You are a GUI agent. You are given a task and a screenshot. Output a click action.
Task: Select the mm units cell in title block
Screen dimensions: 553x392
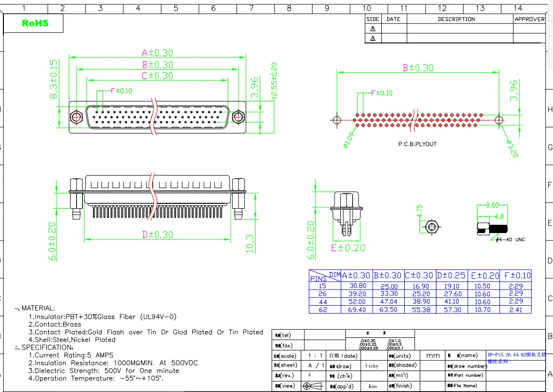click(x=433, y=356)
